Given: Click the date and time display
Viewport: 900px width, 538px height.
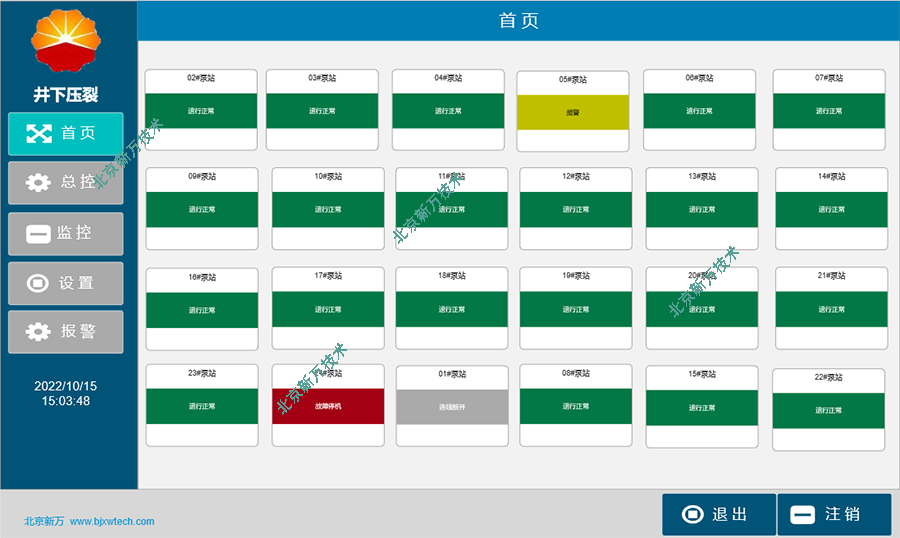Looking at the screenshot, I should pyautogui.click(x=66, y=393).
